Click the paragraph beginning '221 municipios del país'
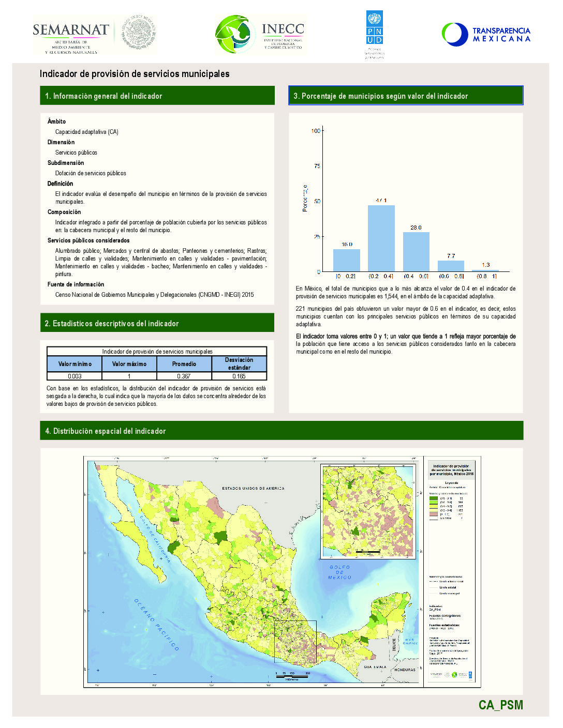Viewport: 563px width, 728px height. coord(406,316)
